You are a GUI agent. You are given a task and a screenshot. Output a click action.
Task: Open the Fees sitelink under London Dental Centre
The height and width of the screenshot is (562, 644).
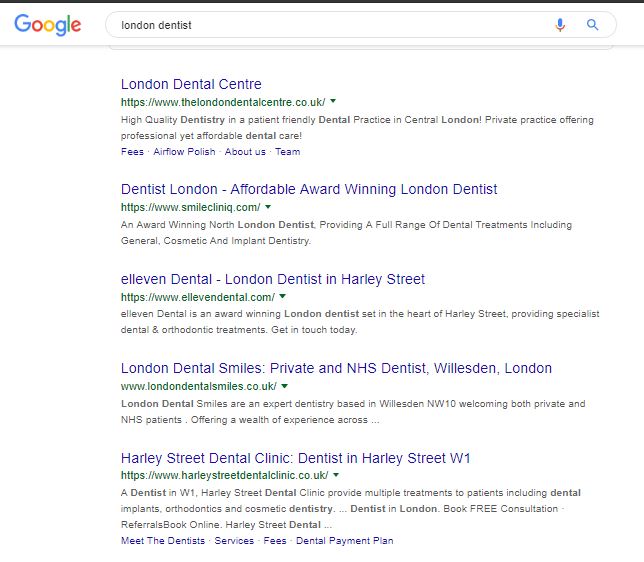click(132, 152)
